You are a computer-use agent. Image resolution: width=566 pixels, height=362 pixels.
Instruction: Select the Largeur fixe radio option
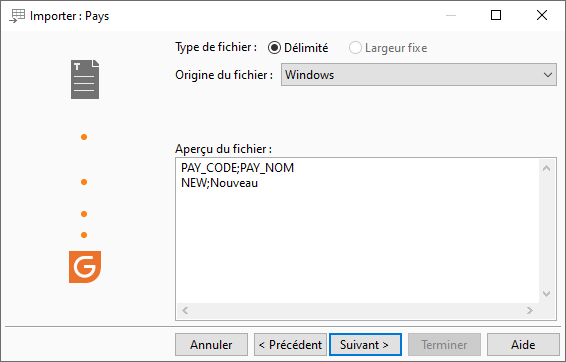pyautogui.click(x=355, y=48)
